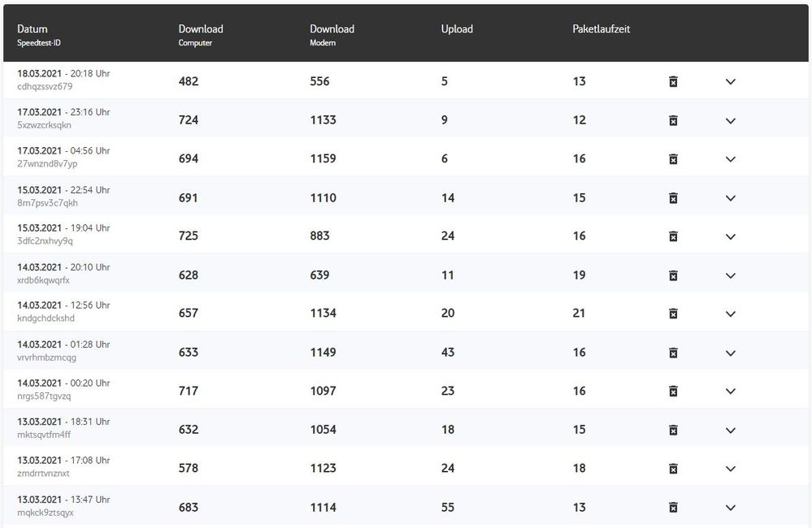The height and width of the screenshot is (528, 812).
Task: Select date text 13.03.2021 - 18:31 Uhr
Action: [63, 422]
